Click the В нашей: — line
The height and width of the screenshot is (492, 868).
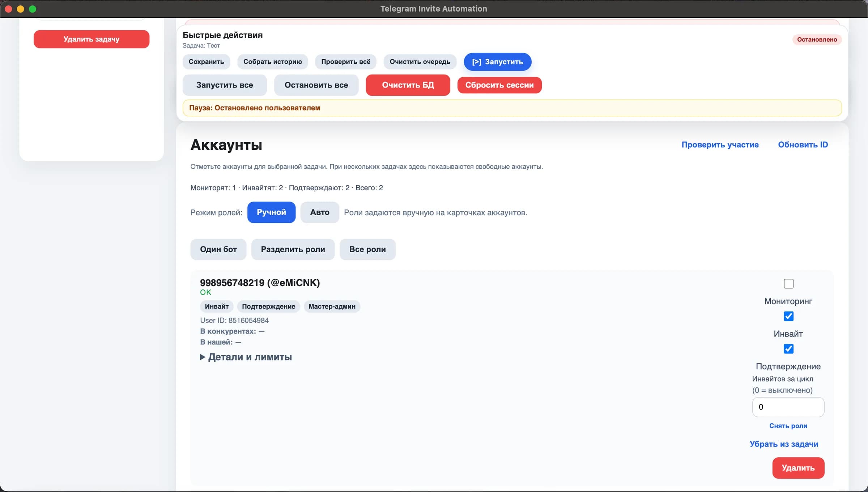(221, 342)
